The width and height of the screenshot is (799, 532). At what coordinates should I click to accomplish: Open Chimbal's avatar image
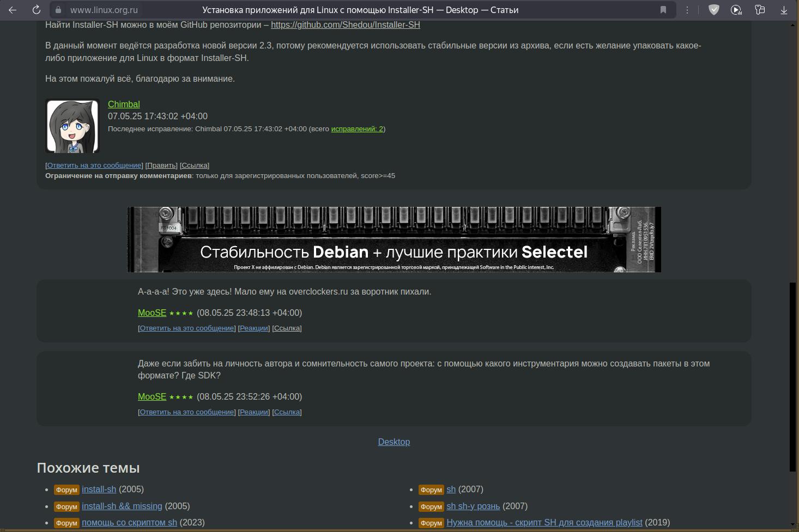pyautogui.click(x=72, y=126)
